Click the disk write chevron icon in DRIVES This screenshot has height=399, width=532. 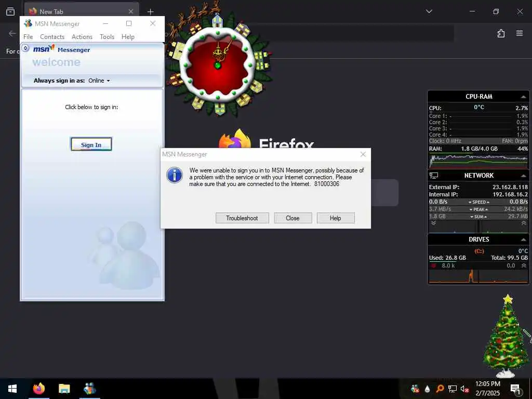click(x=524, y=265)
